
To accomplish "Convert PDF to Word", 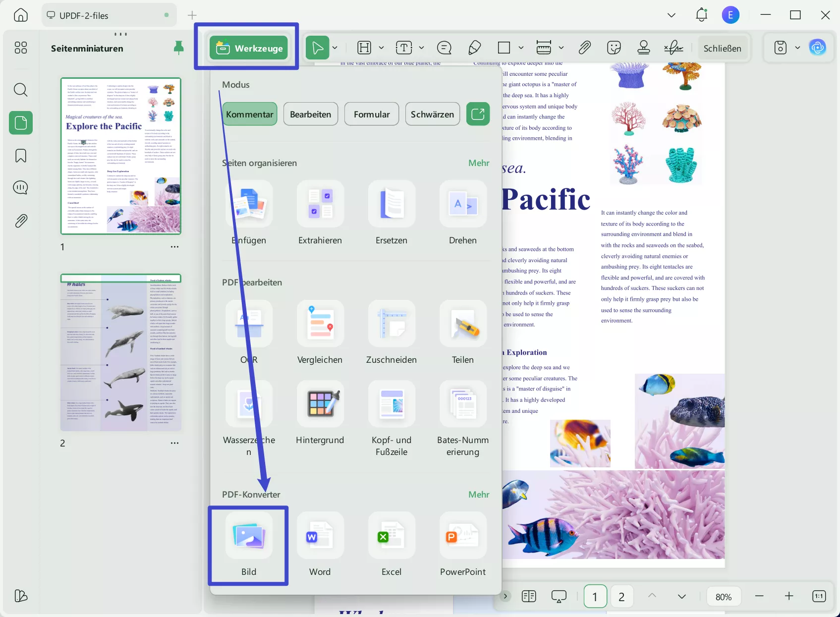I will [320, 544].
